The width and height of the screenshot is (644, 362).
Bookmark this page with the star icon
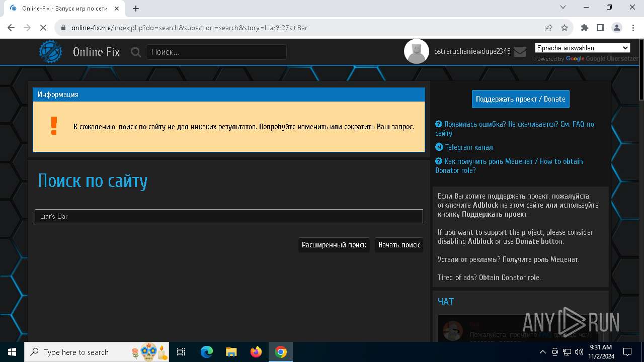tap(565, 28)
